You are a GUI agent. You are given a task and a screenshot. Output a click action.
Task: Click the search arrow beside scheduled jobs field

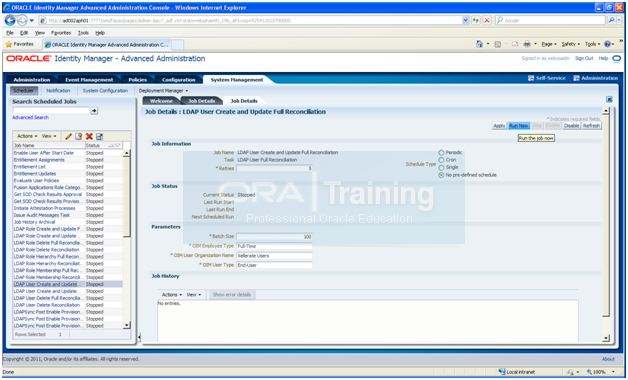pyautogui.click(x=94, y=111)
